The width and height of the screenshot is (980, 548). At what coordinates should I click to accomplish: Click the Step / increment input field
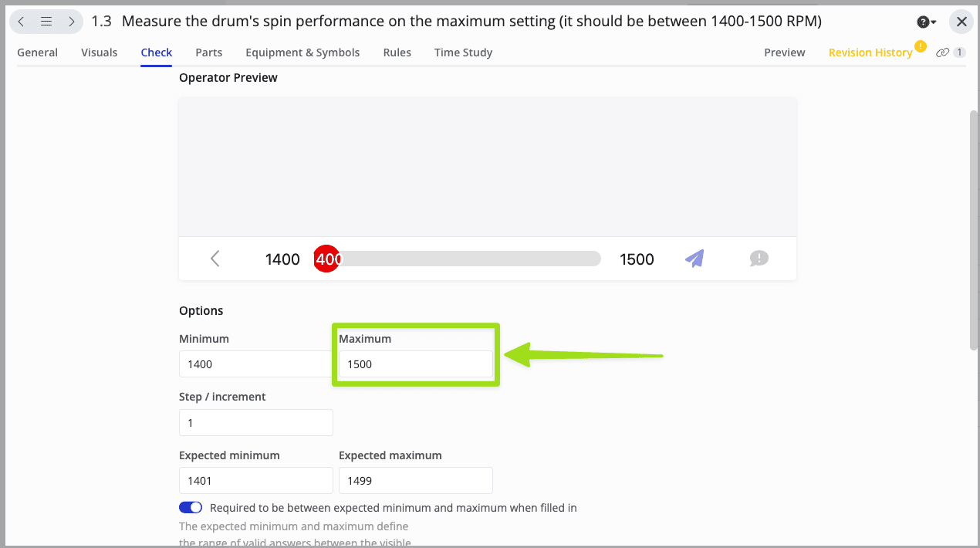tap(255, 422)
